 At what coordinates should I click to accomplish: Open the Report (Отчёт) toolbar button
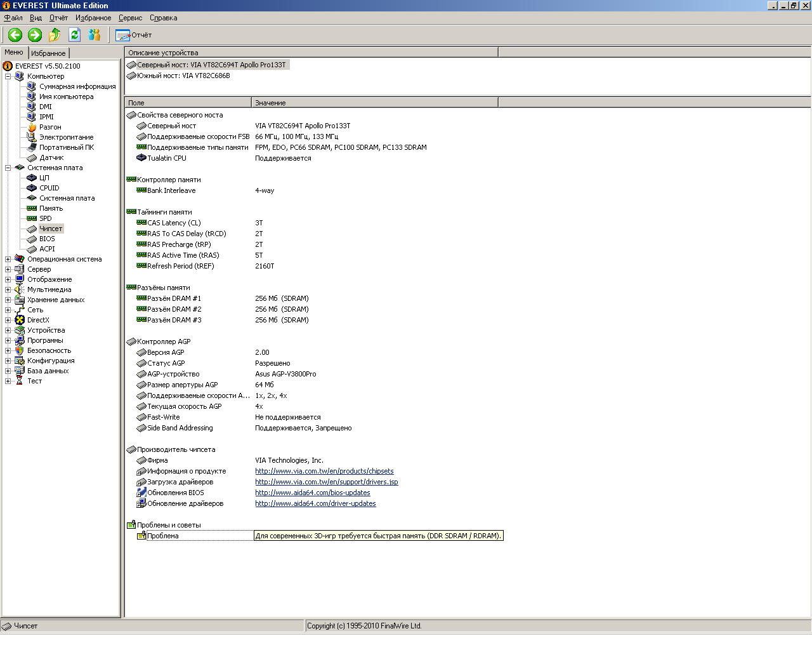click(134, 35)
